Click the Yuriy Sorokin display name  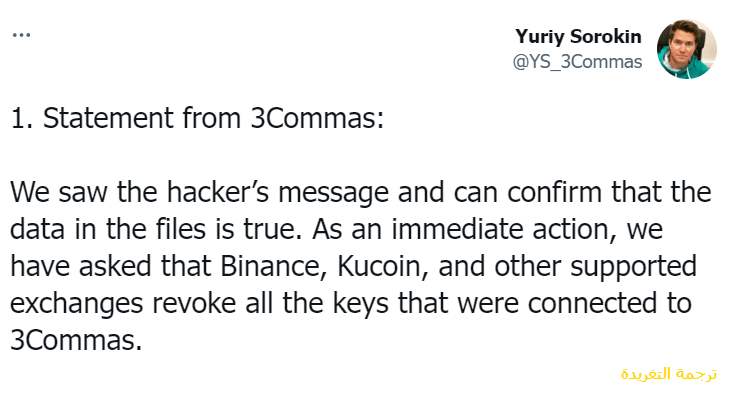(x=578, y=37)
